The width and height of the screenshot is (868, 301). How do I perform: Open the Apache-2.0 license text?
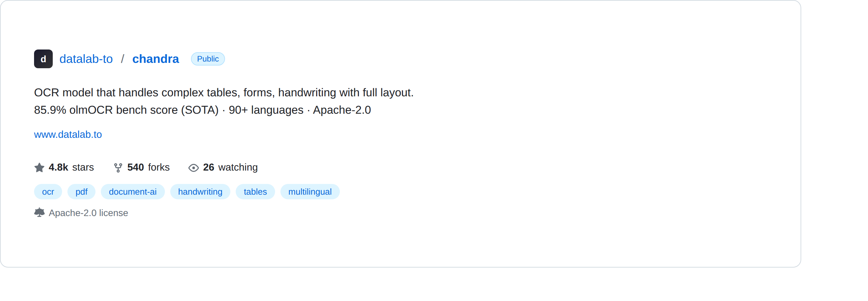coord(88,213)
